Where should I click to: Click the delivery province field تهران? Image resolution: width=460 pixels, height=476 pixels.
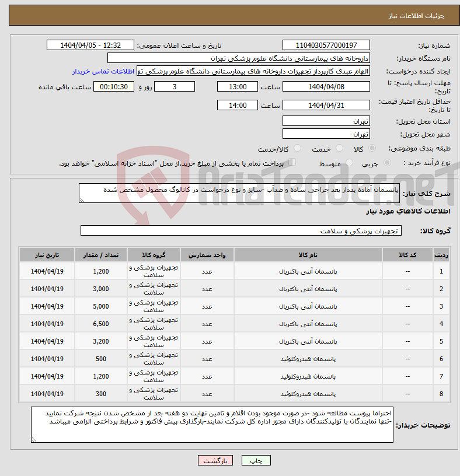pos(326,121)
